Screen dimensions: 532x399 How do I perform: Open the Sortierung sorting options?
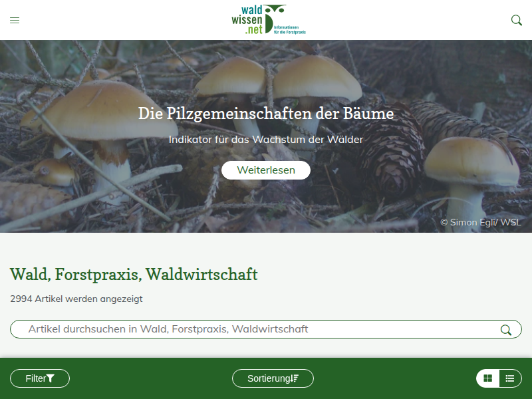pos(273,378)
